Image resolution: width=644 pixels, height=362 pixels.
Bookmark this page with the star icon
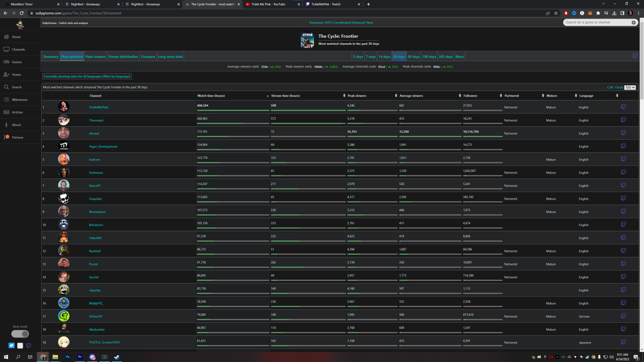[556, 13]
